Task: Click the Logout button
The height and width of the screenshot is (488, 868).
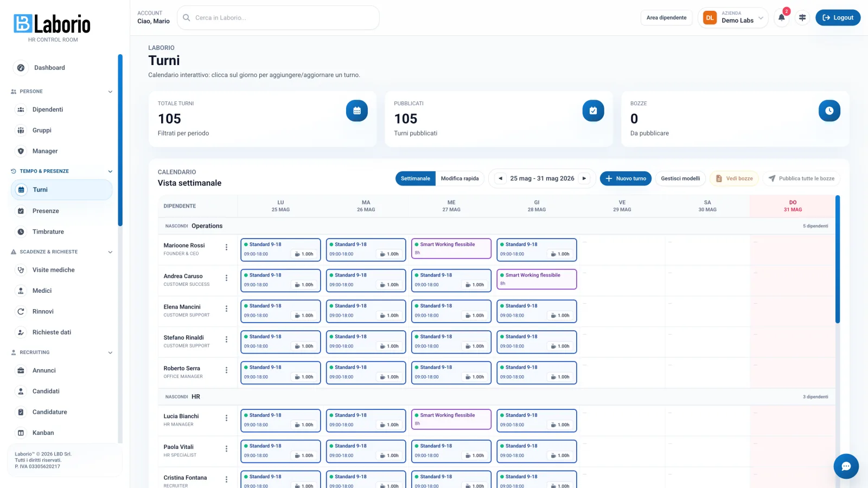Action: [838, 17]
